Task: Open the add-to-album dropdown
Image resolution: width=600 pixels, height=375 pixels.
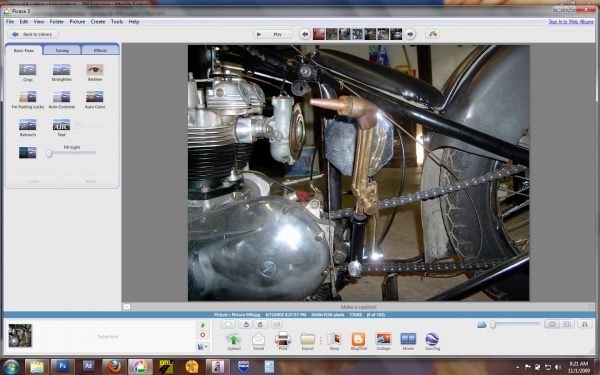Action: [x=203, y=347]
